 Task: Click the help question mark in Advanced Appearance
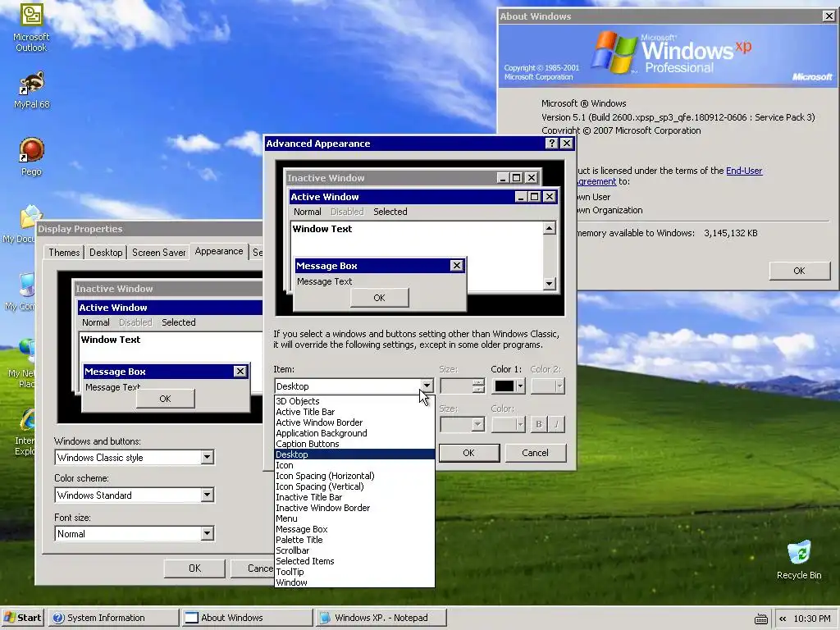coord(552,144)
